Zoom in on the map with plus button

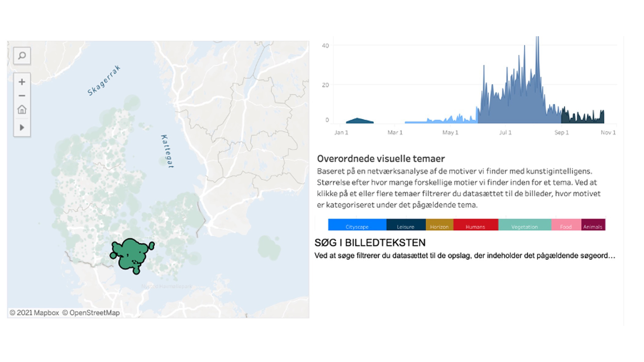tap(22, 82)
